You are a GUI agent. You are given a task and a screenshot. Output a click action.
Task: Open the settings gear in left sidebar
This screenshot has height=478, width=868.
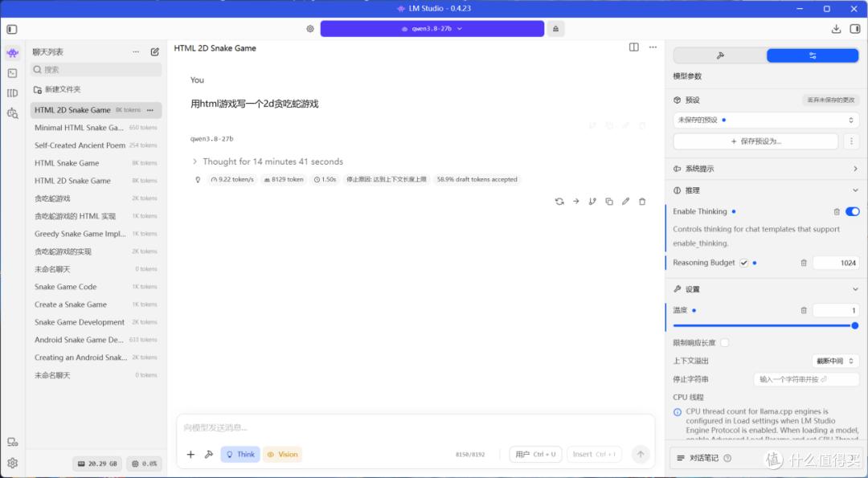click(13, 463)
